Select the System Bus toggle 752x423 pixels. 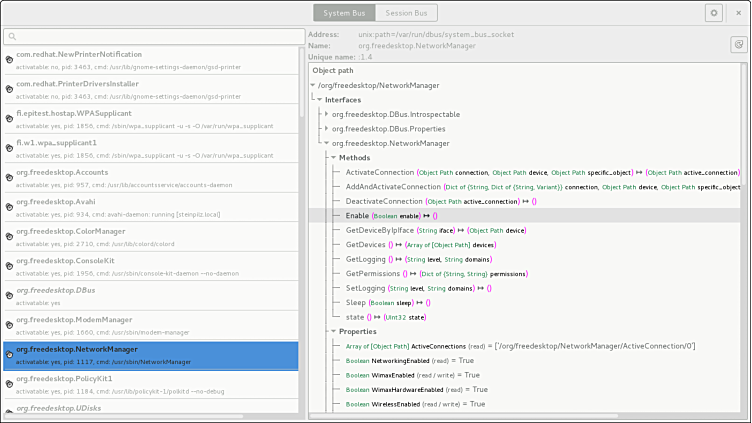345,13
